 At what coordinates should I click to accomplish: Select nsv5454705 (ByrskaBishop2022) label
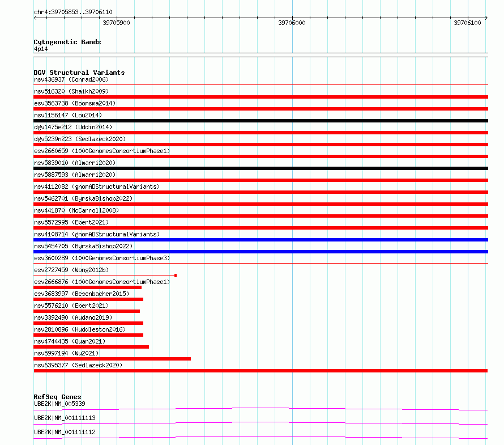click(x=83, y=246)
